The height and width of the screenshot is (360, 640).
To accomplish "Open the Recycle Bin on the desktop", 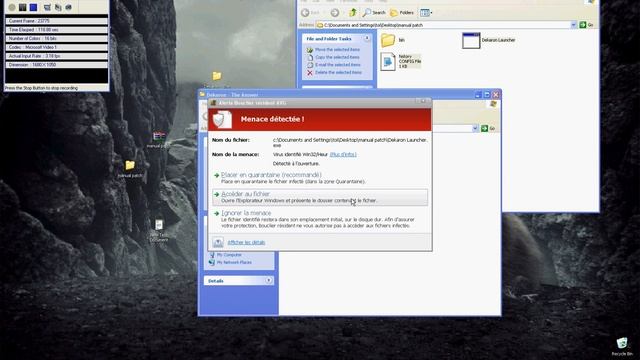I will (x=622, y=343).
